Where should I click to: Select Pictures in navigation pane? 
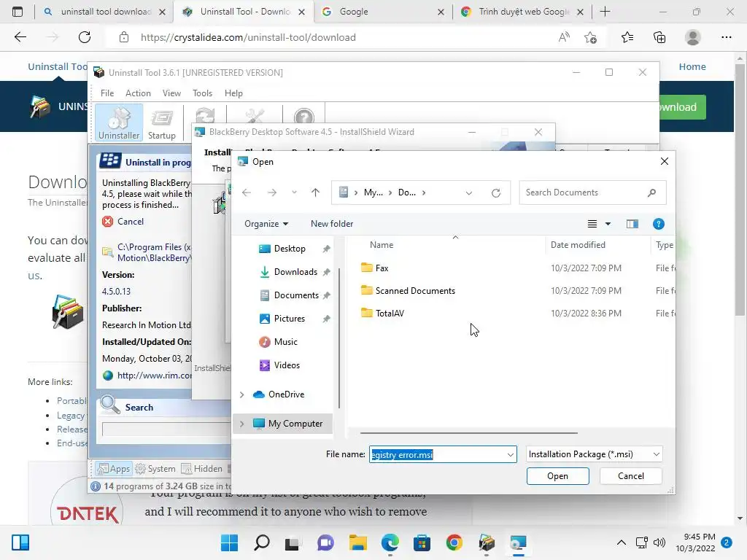click(x=289, y=319)
